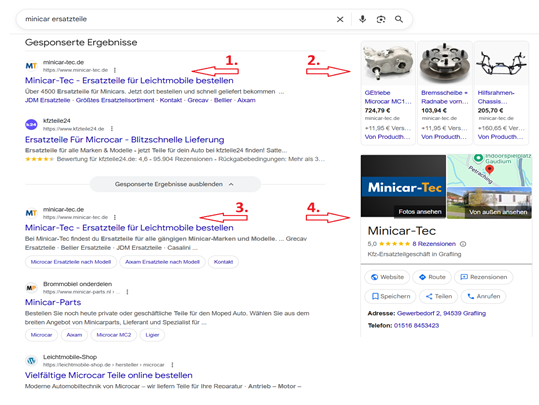Open the Kontakt sitelink in the sponsored result

tap(170, 100)
